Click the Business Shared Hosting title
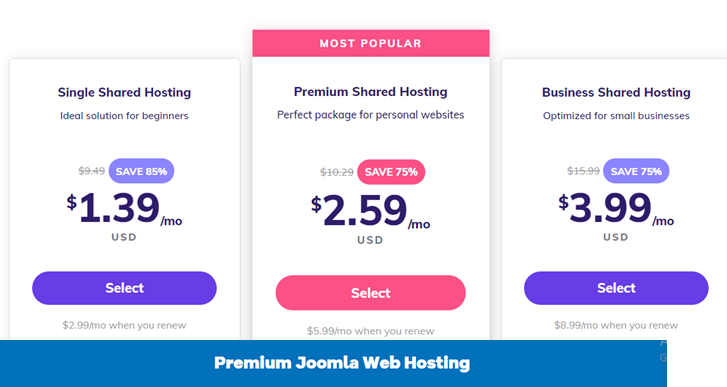 point(616,92)
